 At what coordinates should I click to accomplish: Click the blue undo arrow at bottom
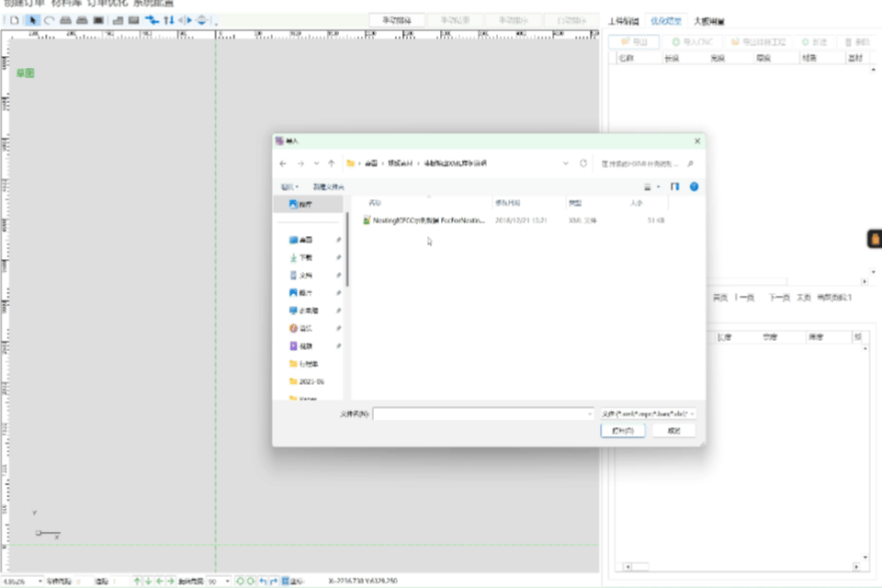click(x=263, y=582)
